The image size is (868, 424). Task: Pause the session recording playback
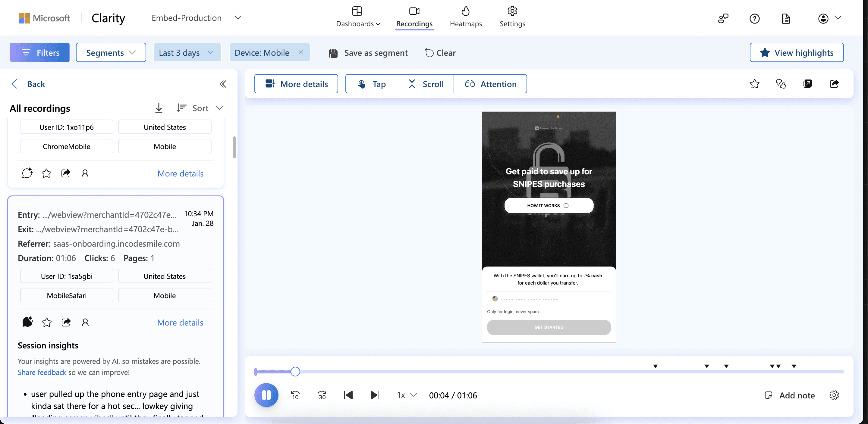(x=266, y=395)
